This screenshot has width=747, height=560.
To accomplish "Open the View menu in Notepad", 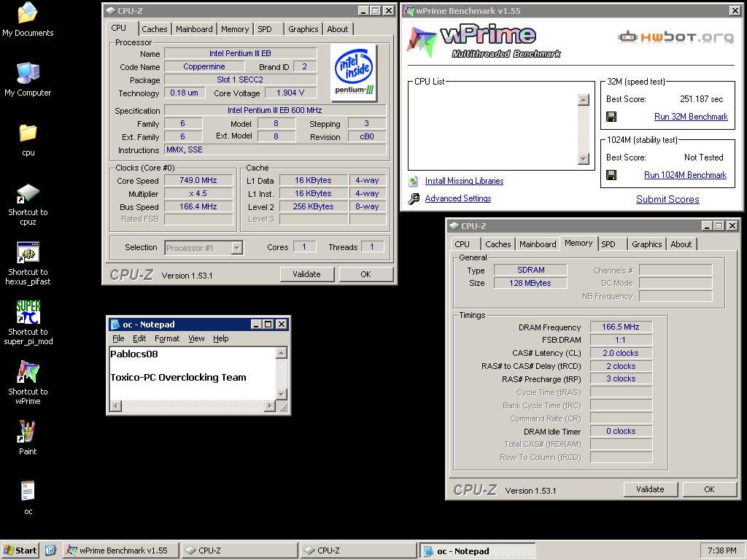I will 196,338.
